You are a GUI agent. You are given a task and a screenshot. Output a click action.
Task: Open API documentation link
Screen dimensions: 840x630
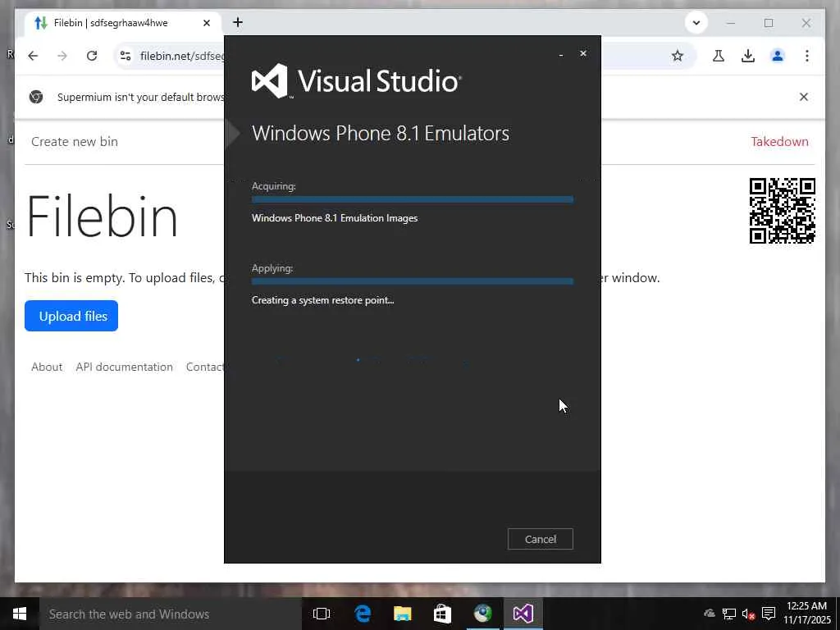[x=125, y=367]
